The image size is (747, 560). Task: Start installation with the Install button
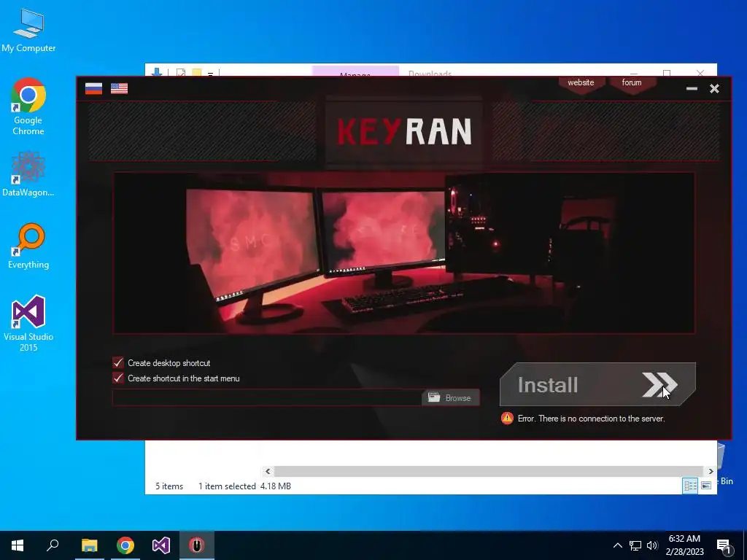tap(597, 384)
